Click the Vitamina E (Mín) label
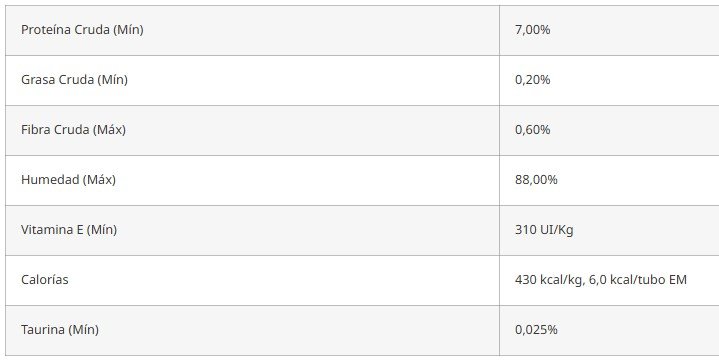The image size is (719, 361). point(69,230)
